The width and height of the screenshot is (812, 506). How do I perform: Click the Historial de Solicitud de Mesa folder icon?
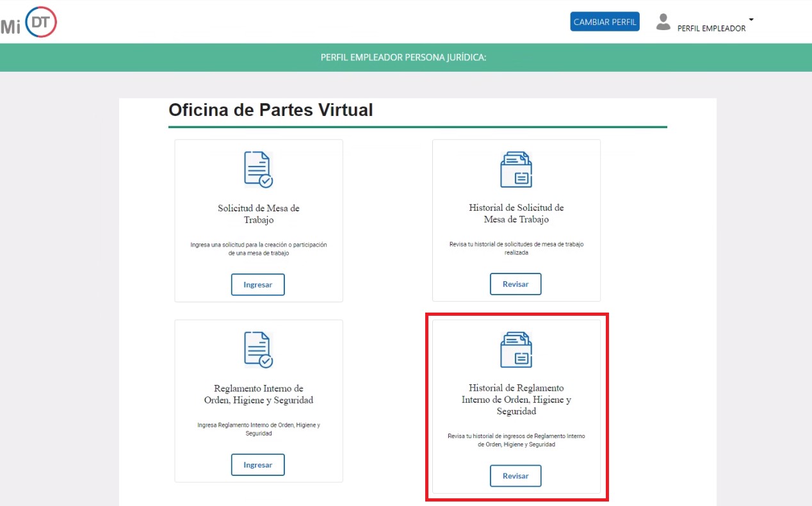516,169
